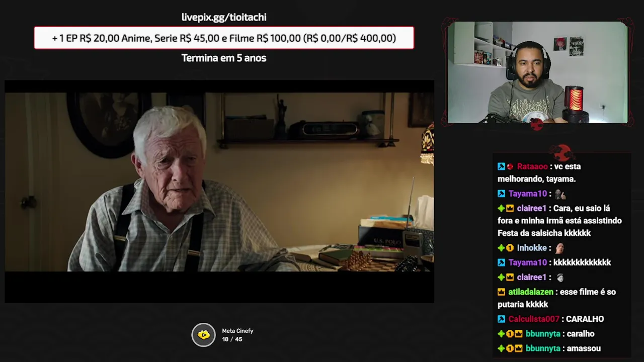Click the thumbs-up emote in Tayama10's message
This screenshot has height=362, width=644.
(x=559, y=194)
